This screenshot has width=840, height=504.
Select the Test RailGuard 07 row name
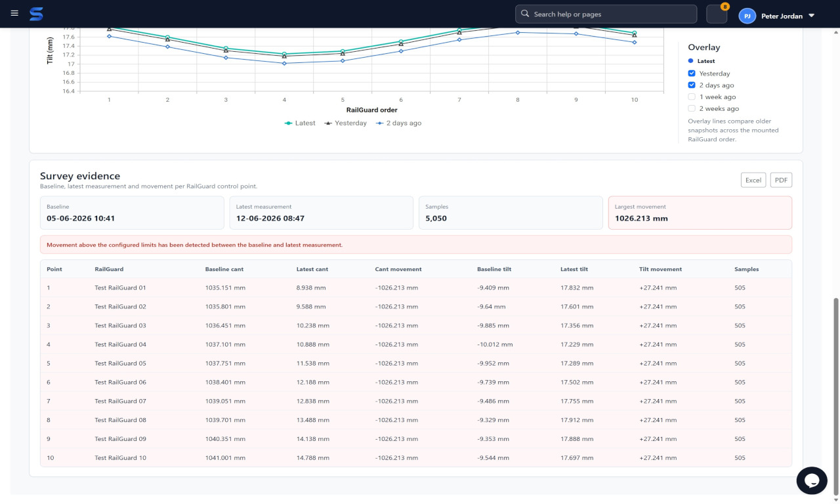pyautogui.click(x=120, y=401)
